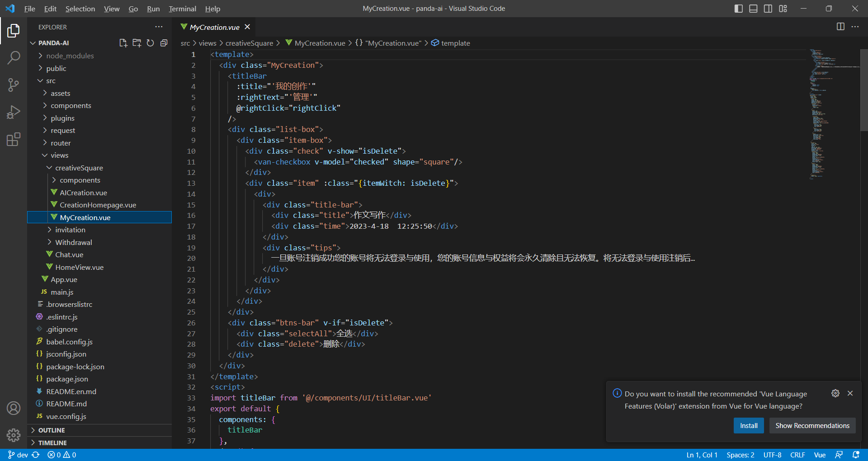868x461 pixels.
Task: Click the New Folder icon in Explorer
Action: (x=137, y=43)
